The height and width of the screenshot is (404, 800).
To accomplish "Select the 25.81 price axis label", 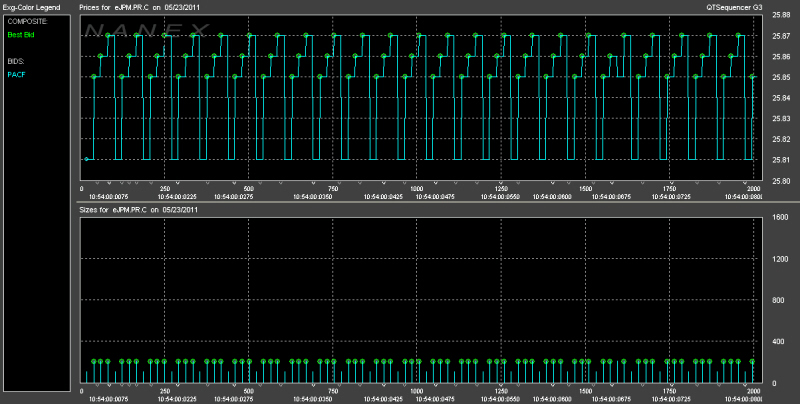I will (x=781, y=160).
